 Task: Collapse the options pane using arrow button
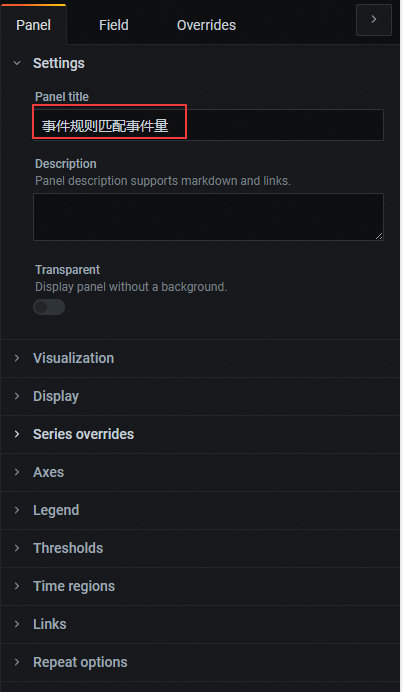pyautogui.click(x=373, y=20)
